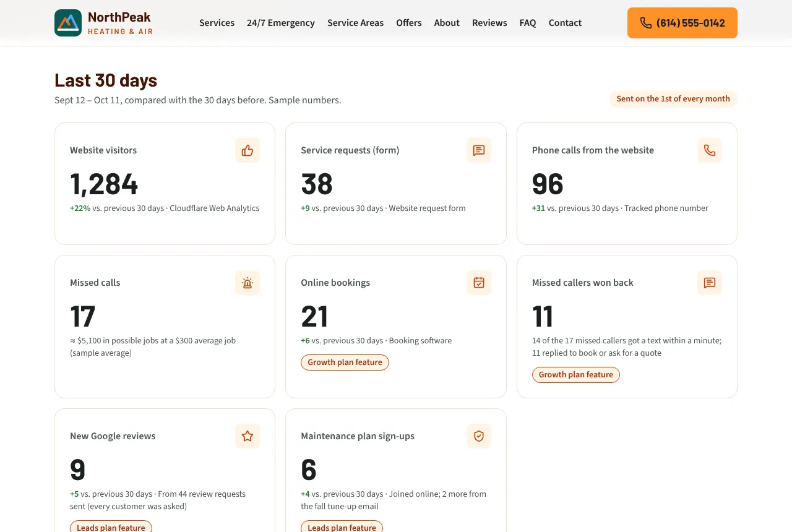Click the thumbs-up icon on Website visitors card
This screenshot has width=792, height=532.
click(247, 150)
